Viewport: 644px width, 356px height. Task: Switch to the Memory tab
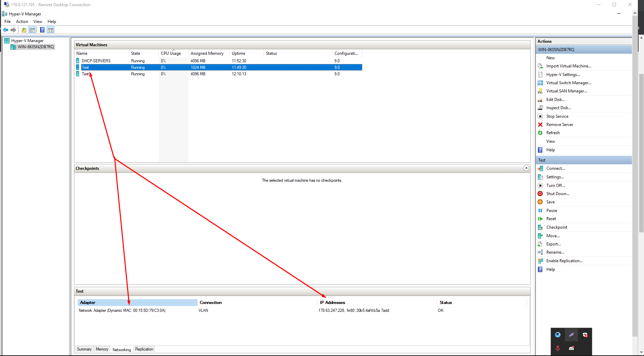click(x=102, y=349)
